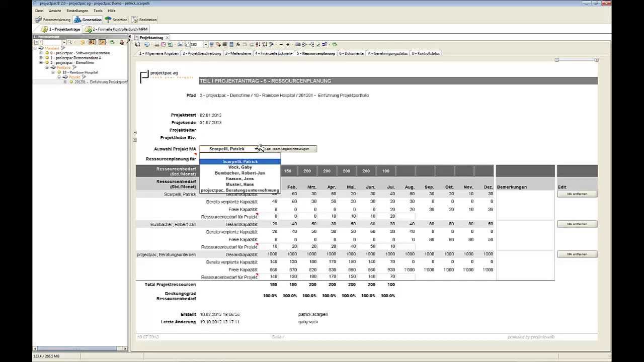Screen dimensions: 644x362
Task: Select Scarpelli, Patrick in dropdown list
Action: pyautogui.click(x=240, y=161)
